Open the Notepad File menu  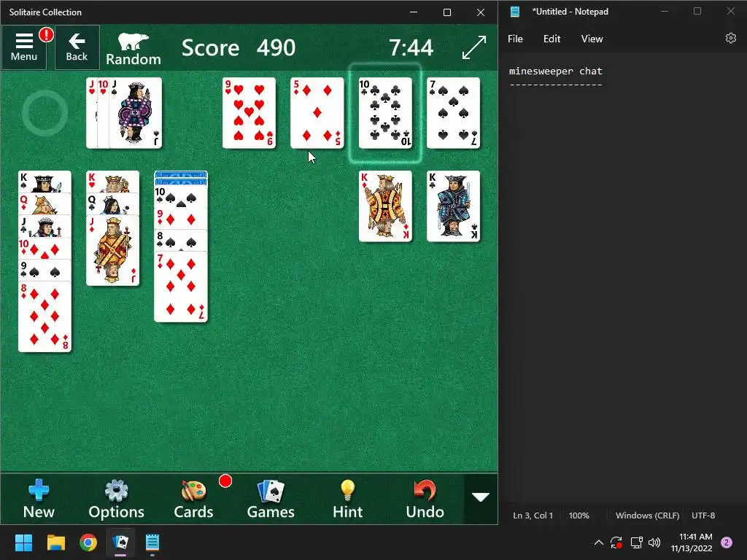pyautogui.click(x=515, y=39)
